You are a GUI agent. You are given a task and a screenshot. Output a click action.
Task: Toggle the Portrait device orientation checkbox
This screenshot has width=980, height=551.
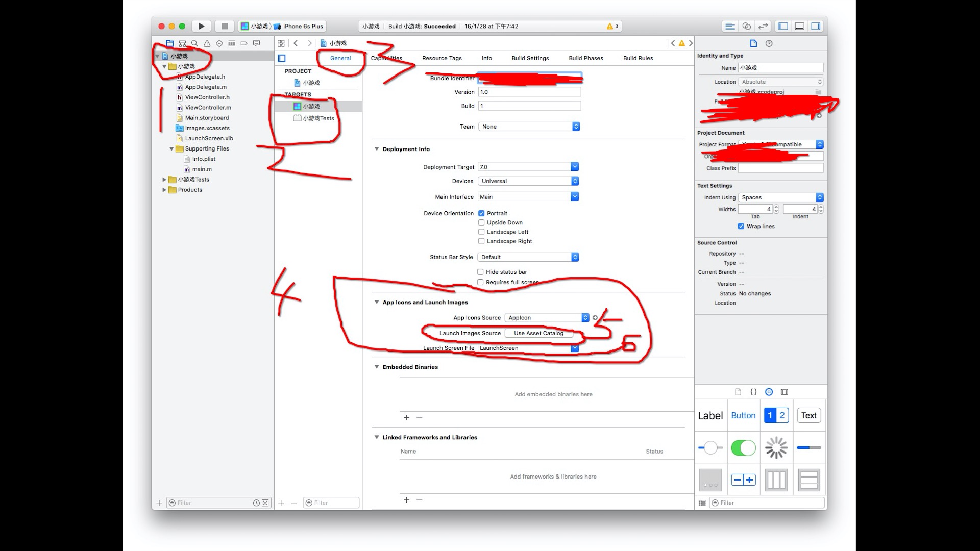[481, 213]
